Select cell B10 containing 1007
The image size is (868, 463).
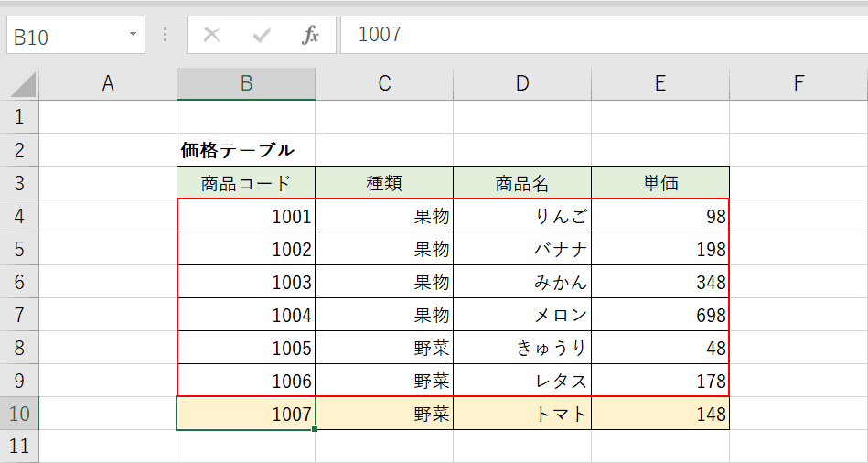(x=246, y=414)
